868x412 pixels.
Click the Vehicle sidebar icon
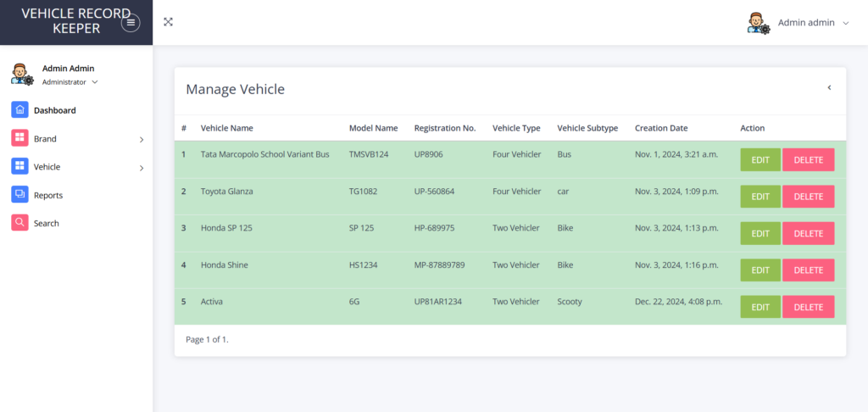click(20, 166)
